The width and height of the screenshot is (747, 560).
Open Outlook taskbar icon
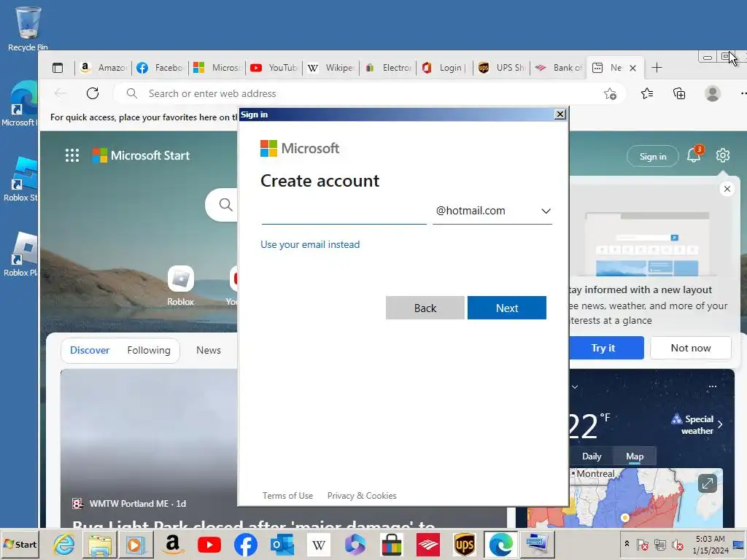pyautogui.click(x=282, y=544)
